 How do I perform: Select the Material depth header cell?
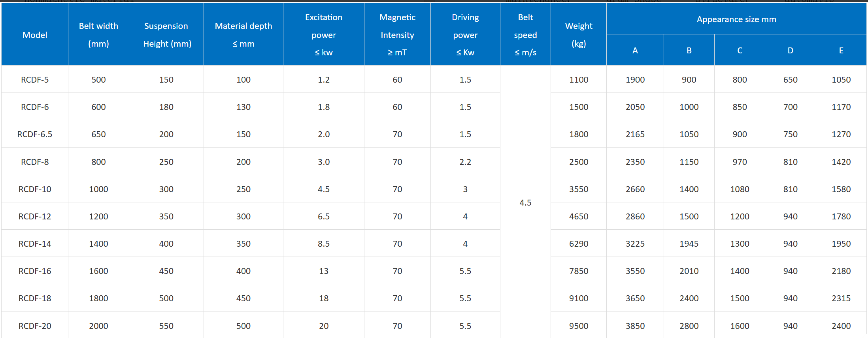(x=243, y=35)
